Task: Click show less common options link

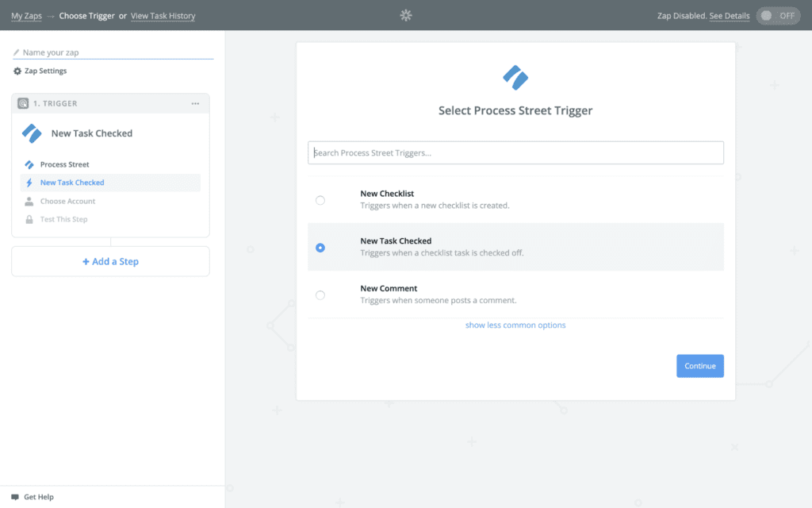Action: click(x=515, y=325)
